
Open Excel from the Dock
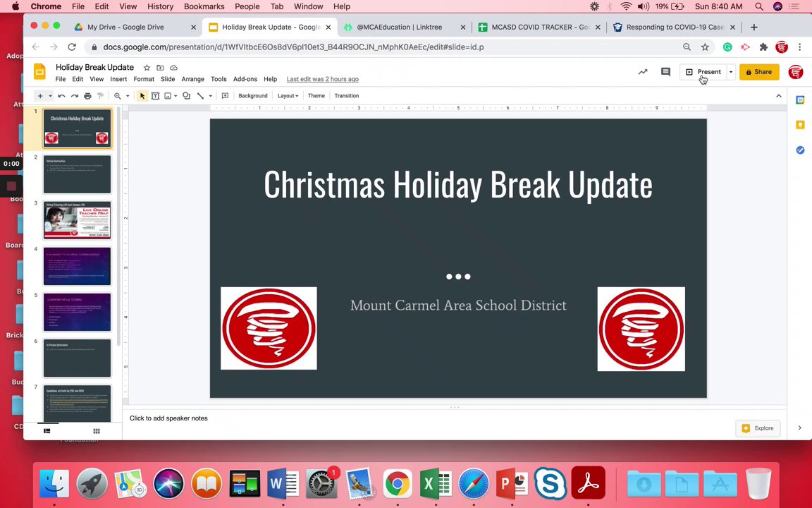click(x=436, y=483)
